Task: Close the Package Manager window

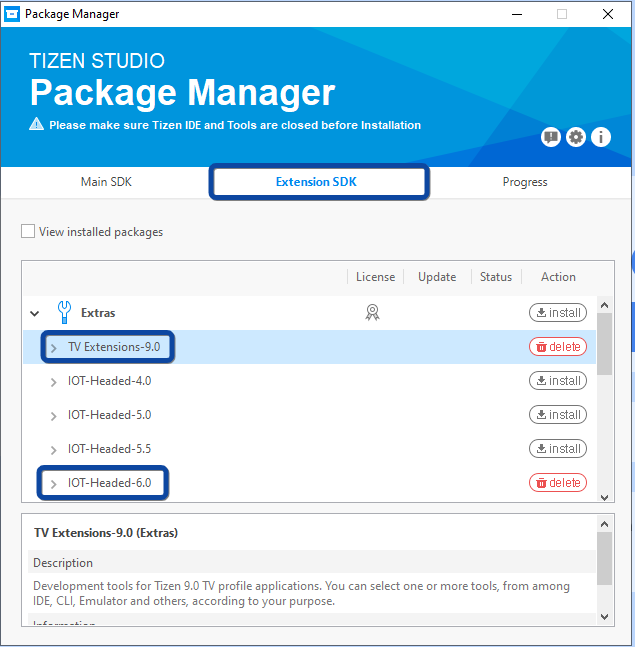Action: click(607, 14)
